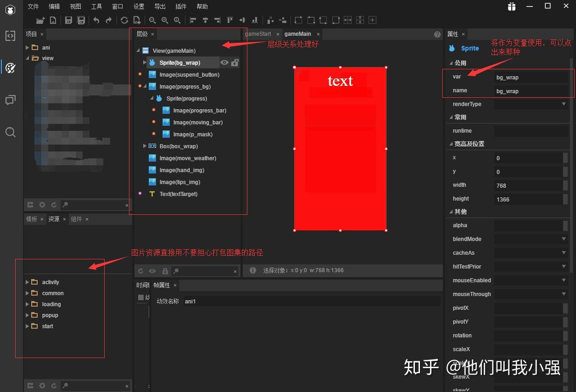Toggle the eye visibility icon on Sprite(bg_wrap)
Screen dimensions: 576x392
pos(224,63)
